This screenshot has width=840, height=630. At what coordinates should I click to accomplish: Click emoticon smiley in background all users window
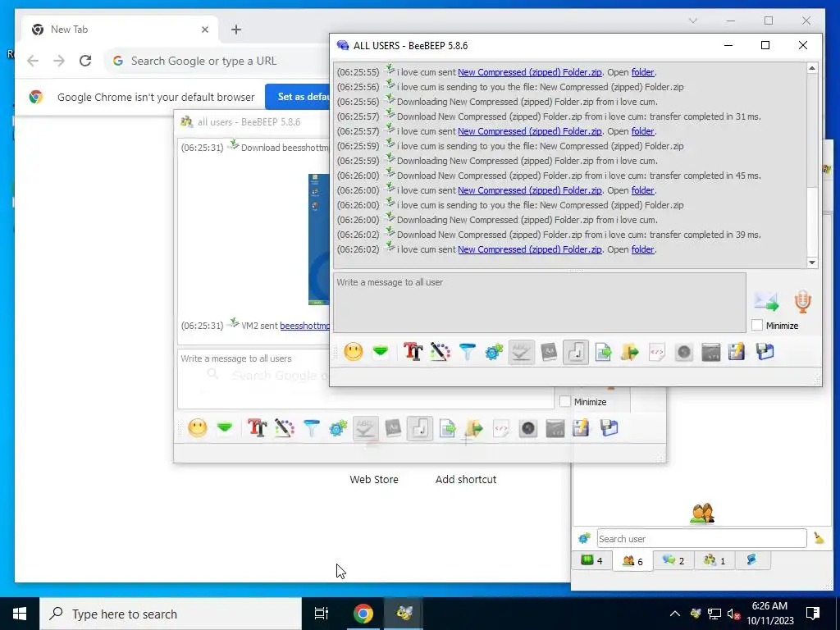[197, 428]
